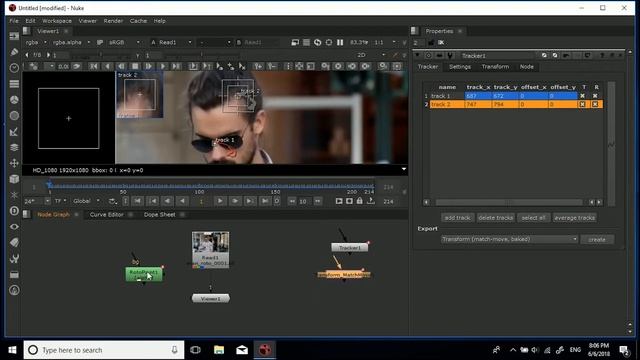Click the viewer refresh icon
The height and width of the screenshot is (360, 640).
click(x=318, y=42)
